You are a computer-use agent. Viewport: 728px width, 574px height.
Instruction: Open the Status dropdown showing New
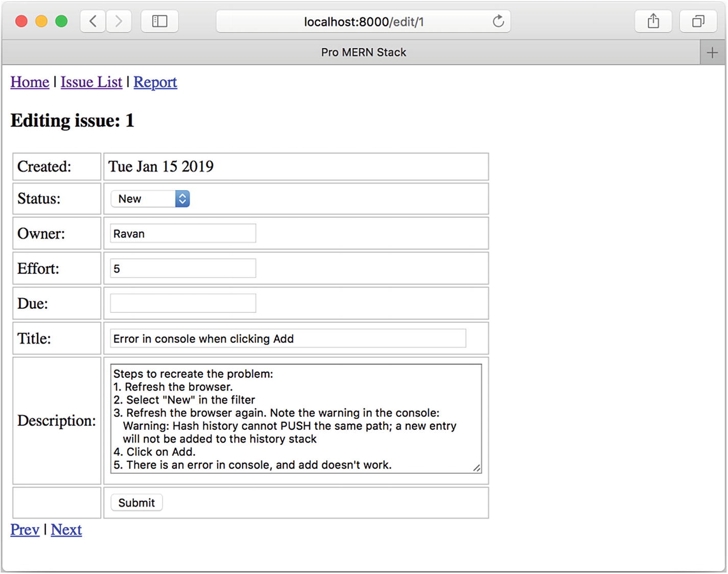pyautogui.click(x=150, y=199)
